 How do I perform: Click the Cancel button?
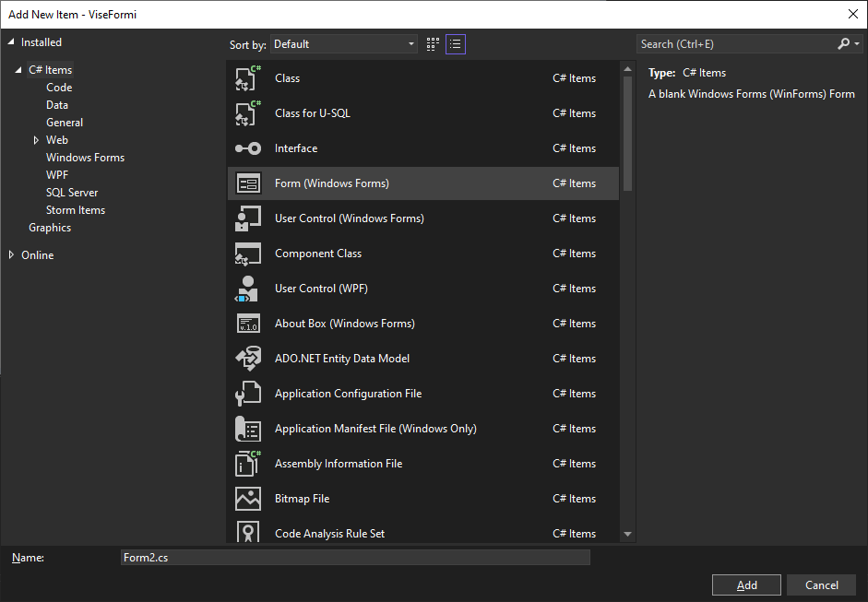[x=821, y=585]
